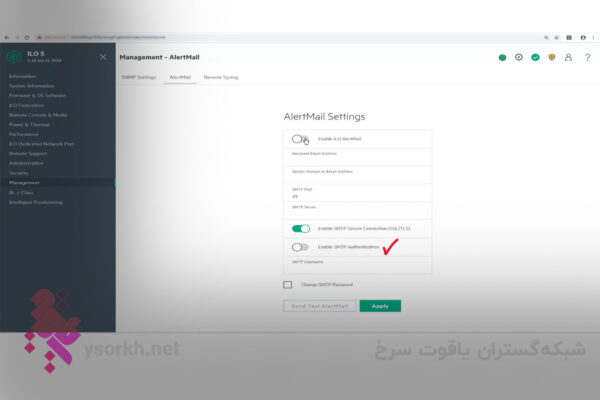Check the Change SMTP Password box
Image resolution: width=600 pixels, height=400 pixels.
287,284
